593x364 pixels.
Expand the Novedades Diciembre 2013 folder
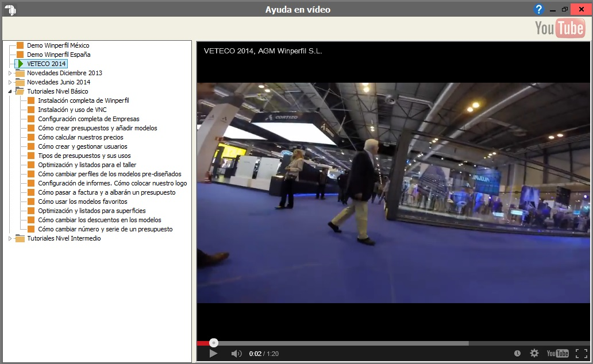10,73
